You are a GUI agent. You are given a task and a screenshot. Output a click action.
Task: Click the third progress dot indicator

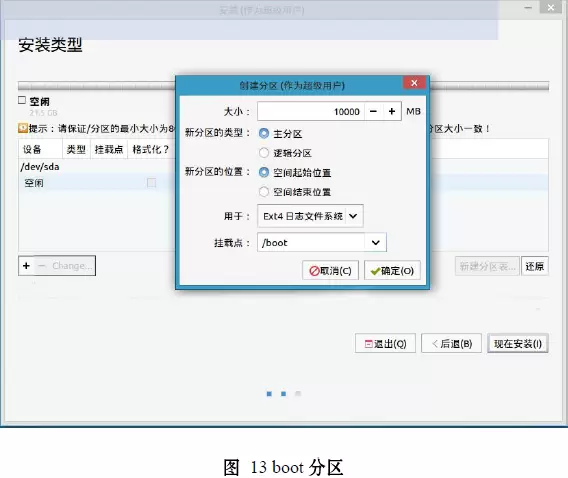pyautogui.click(x=298, y=394)
